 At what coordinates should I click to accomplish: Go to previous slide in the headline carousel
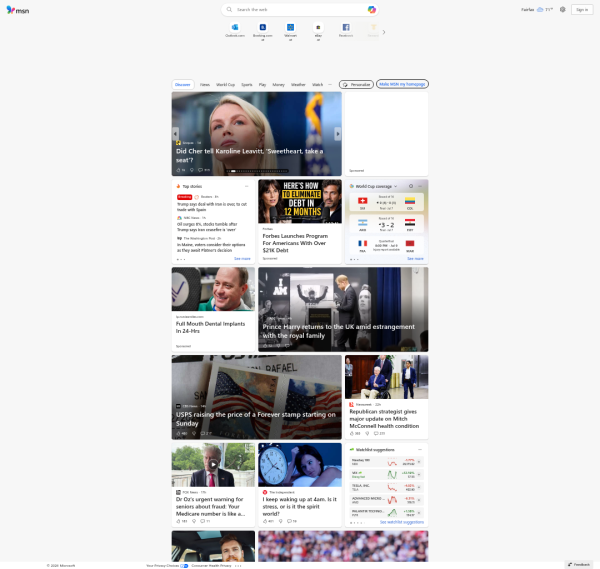(175, 134)
